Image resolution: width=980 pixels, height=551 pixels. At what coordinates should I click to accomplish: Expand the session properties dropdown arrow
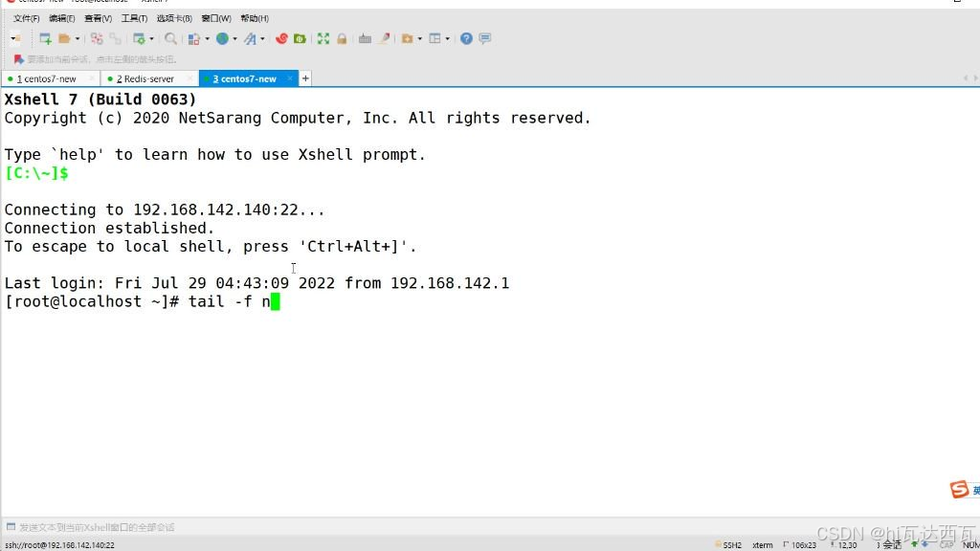point(151,38)
